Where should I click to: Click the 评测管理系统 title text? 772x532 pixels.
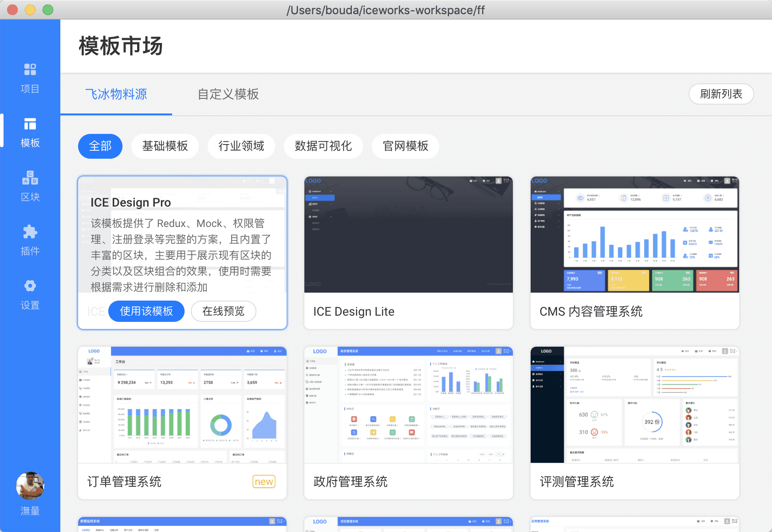coord(577,481)
